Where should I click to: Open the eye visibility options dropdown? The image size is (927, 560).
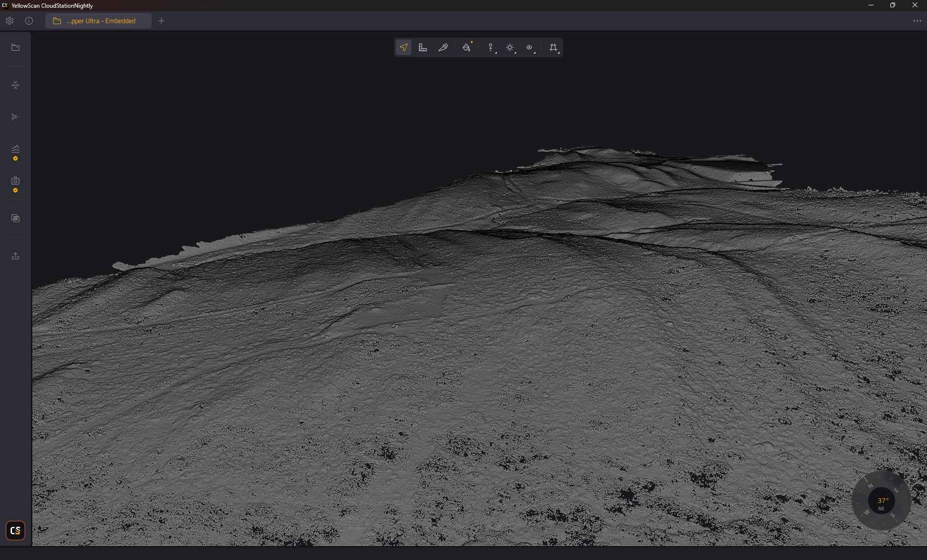pyautogui.click(x=530, y=47)
